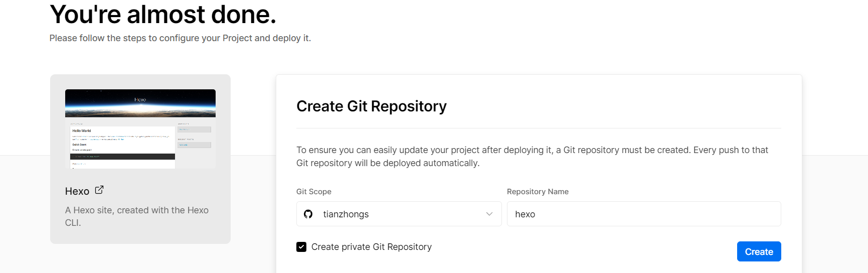Click the GitHub logo in Git Scope
The width and height of the screenshot is (868, 273).
coord(308,214)
